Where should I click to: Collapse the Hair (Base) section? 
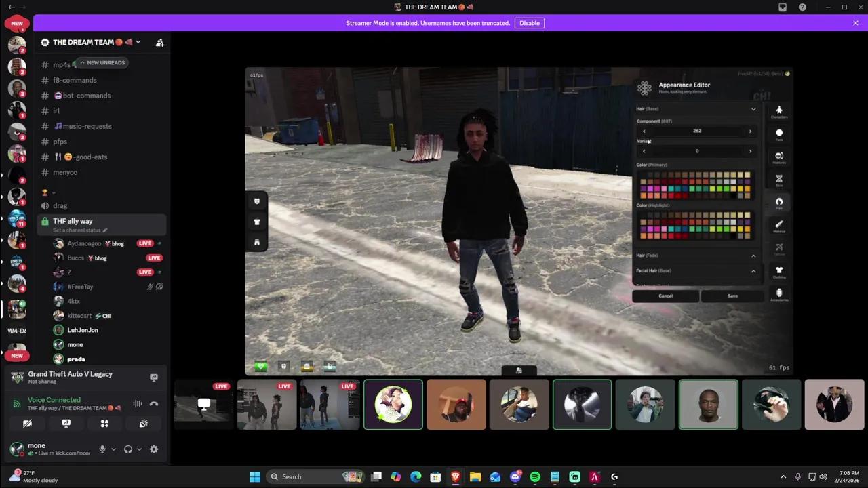coord(753,108)
